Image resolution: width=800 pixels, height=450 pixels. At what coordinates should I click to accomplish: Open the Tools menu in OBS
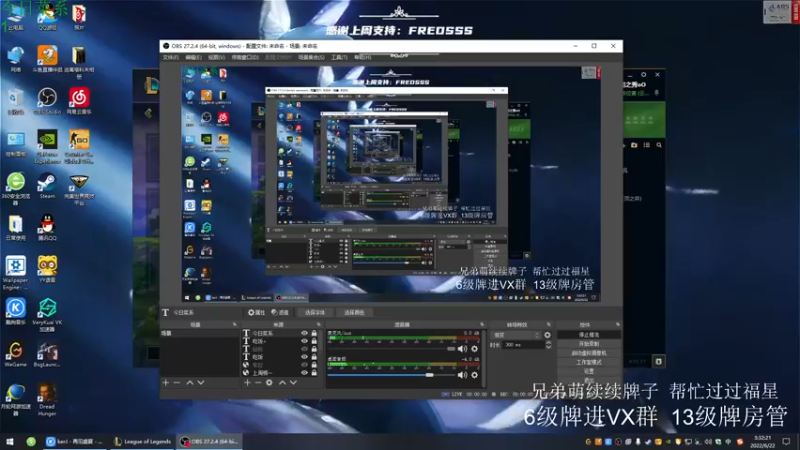[x=339, y=58]
